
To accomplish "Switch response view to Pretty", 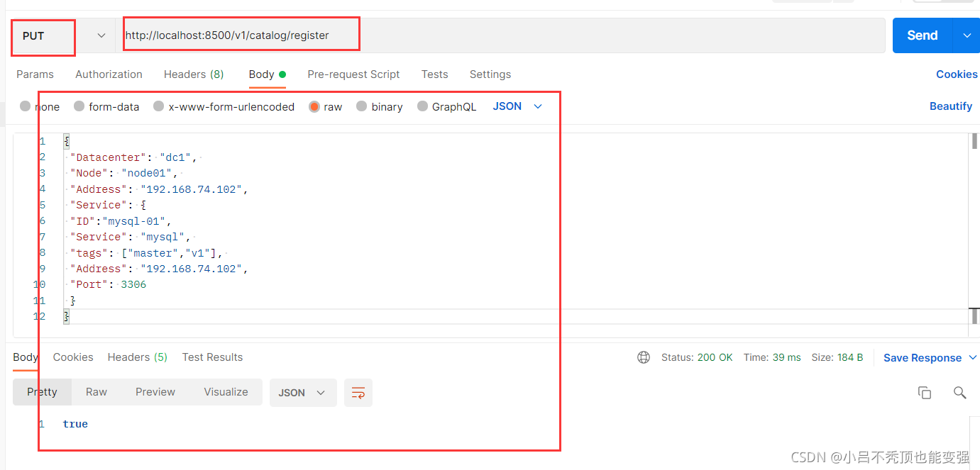I will [42, 392].
